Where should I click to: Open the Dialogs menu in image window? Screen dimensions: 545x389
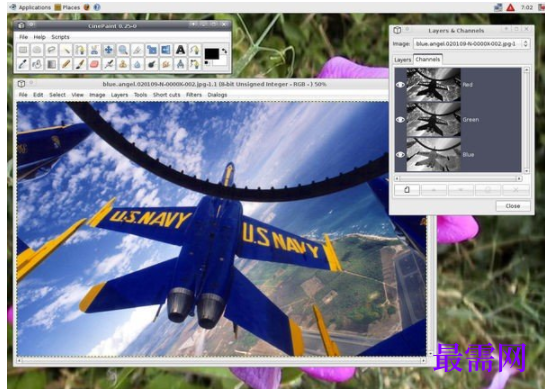[x=217, y=95]
